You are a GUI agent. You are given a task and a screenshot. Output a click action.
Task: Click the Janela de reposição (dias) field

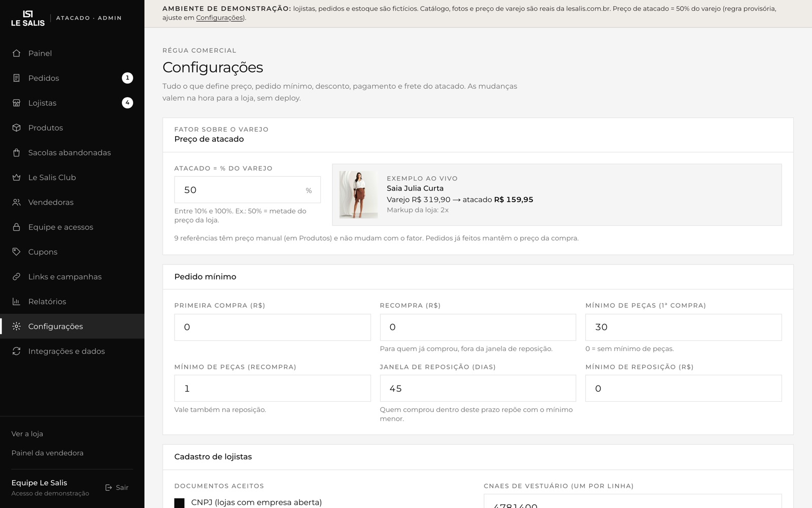pos(478,389)
